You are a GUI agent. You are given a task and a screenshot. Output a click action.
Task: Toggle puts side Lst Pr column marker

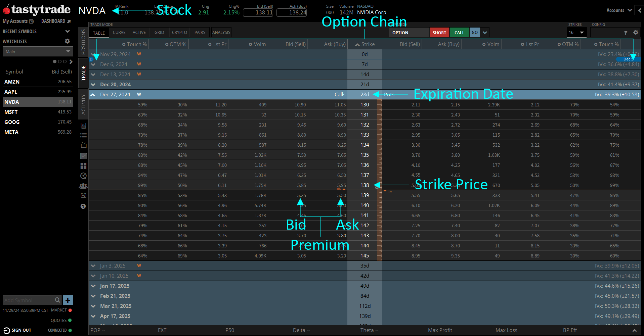pyautogui.click(x=523, y=44)
